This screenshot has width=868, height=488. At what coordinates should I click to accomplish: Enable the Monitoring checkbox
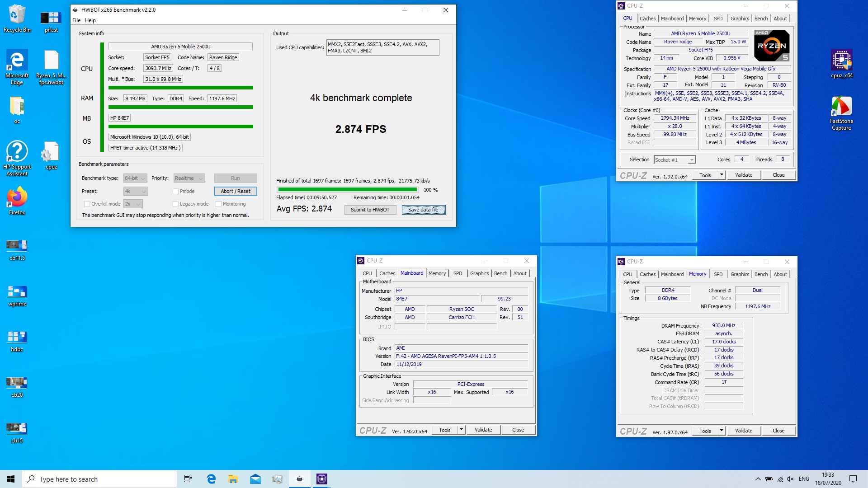(x=218, y=204)
